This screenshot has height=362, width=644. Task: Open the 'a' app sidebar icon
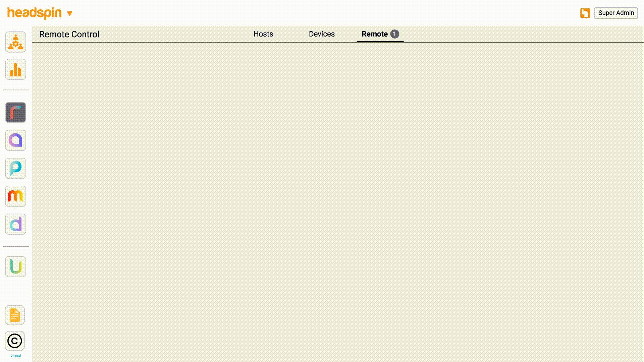point(15,140)
